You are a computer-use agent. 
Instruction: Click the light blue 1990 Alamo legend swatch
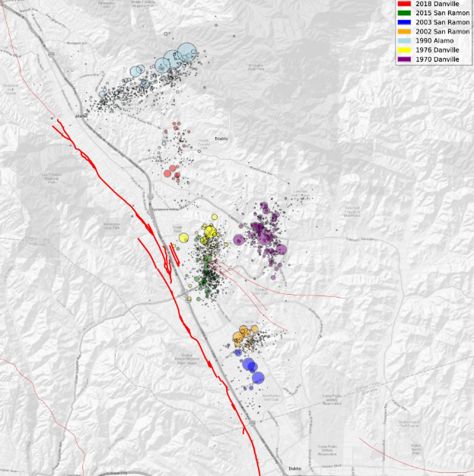(x=402, y=42)
